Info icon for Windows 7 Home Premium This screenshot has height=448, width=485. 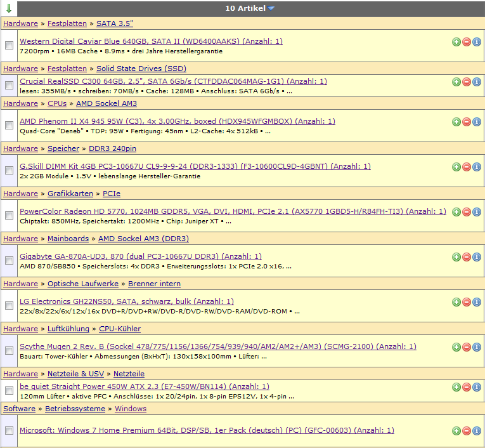(477, 431)
